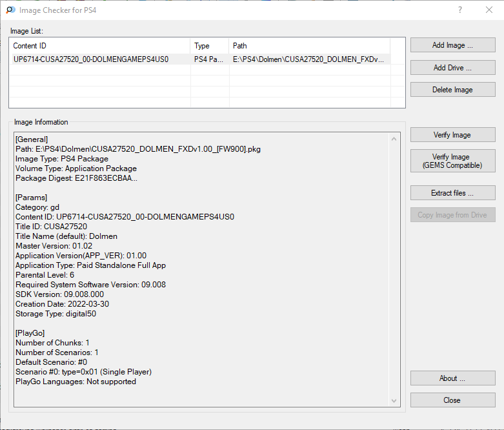
Task: Click 'Title ID: CUSA27520' line
Action: 51,227
